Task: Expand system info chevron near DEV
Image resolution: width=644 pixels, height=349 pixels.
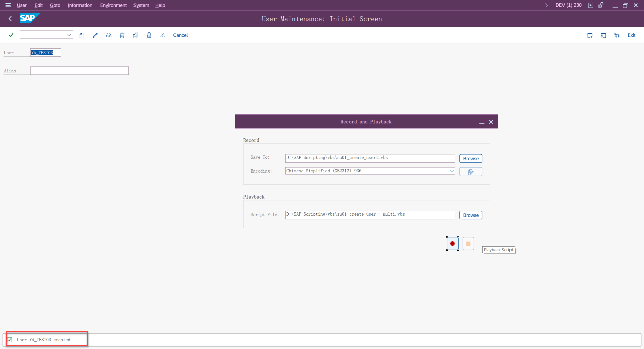Action: [546, 5]
